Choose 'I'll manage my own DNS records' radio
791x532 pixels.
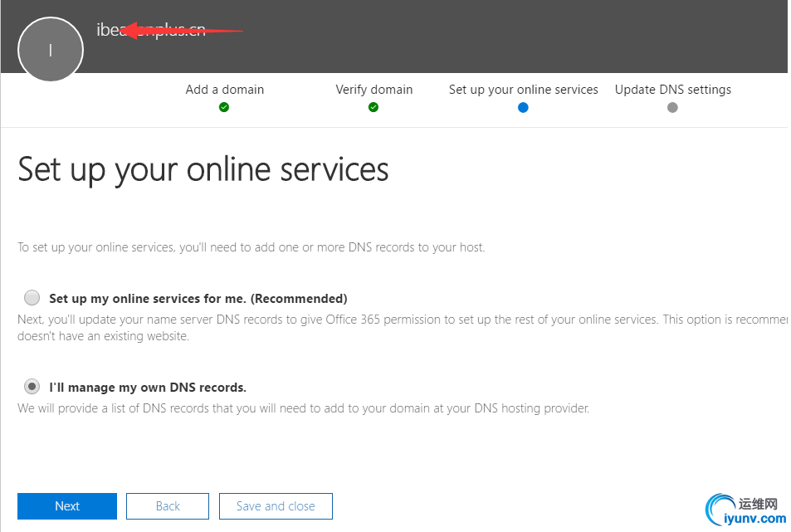32,387
